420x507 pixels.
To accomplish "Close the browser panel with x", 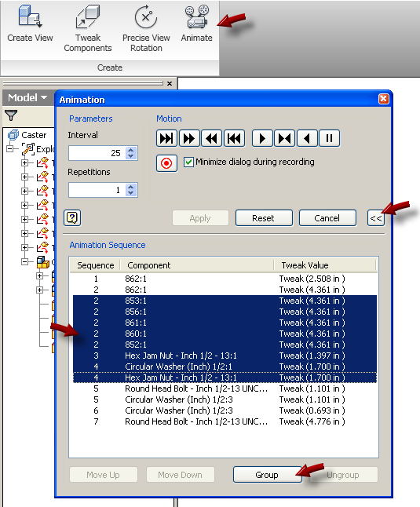I will (170, 83).
